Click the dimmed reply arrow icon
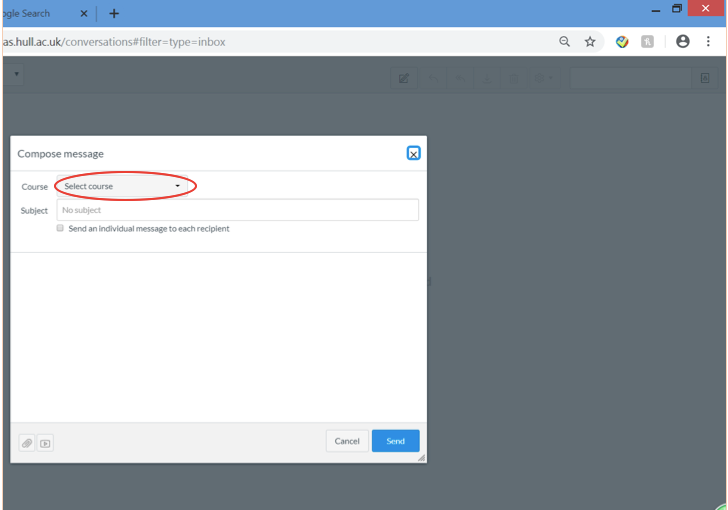728x510 pixels. pos(433,78)
